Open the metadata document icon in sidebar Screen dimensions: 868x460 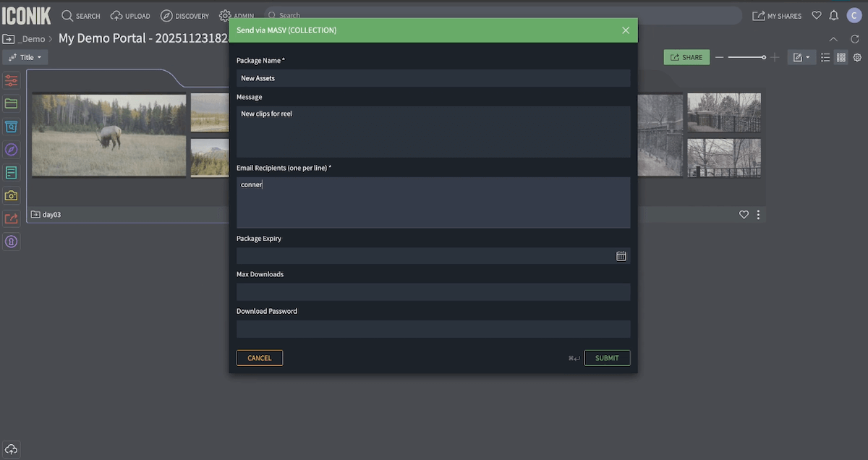(10, 173)
